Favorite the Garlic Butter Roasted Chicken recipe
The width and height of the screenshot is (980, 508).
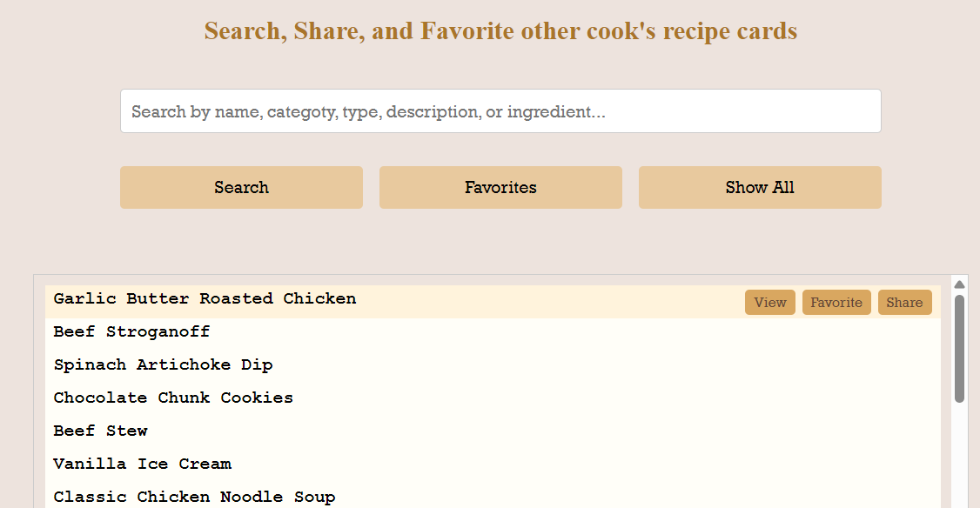pyautogui.click(x=836, y=302)
